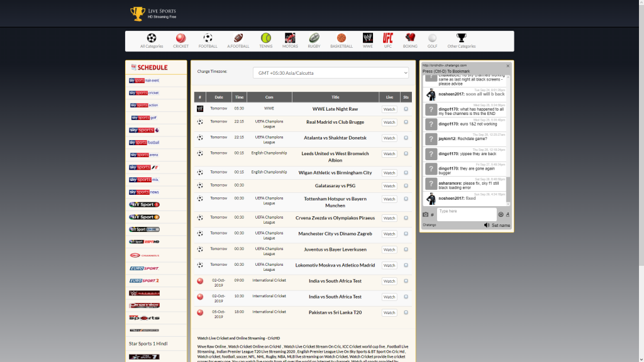Screen dimensions: 644x362
Task: Open Eurosport 2 channel logo
Action: click(144, 281)
